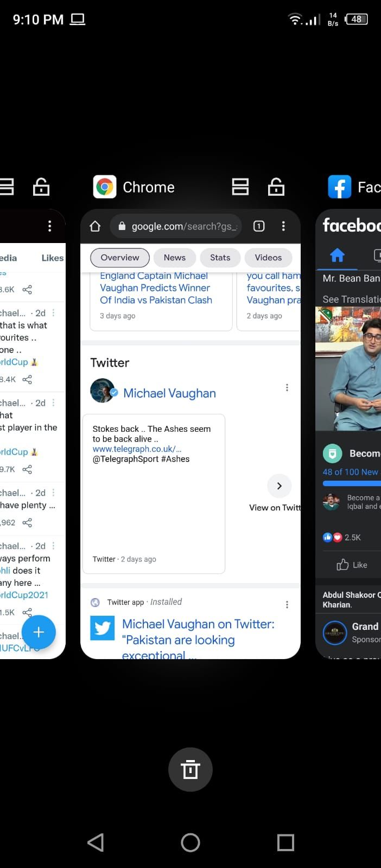Tap Chrome home icon
Image resolution: width=381 pixels, height=868 pixels.
click(x=95, y=226)
